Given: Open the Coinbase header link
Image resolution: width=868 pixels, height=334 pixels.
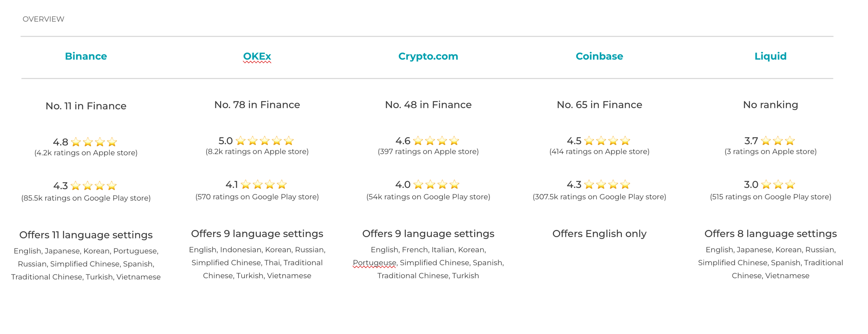Looking at the screenshot, I should click(x=599, y=56).
